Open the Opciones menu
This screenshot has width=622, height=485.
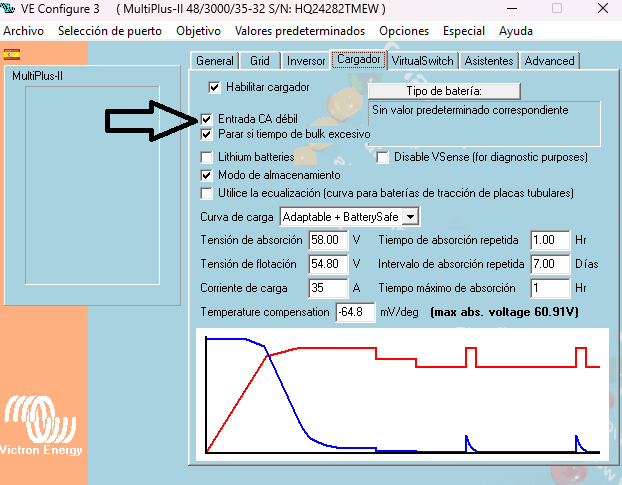404,31
